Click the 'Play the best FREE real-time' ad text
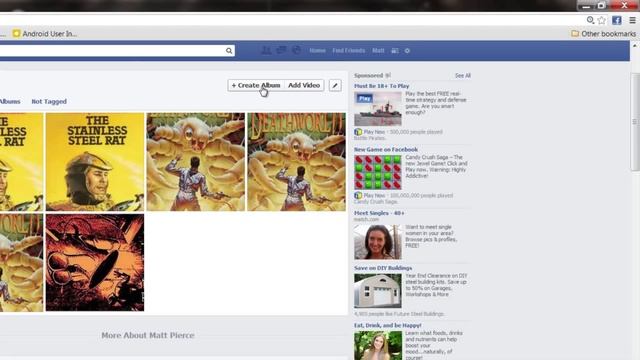Viewport: 640px width, 360px height. tap(436, 103)
